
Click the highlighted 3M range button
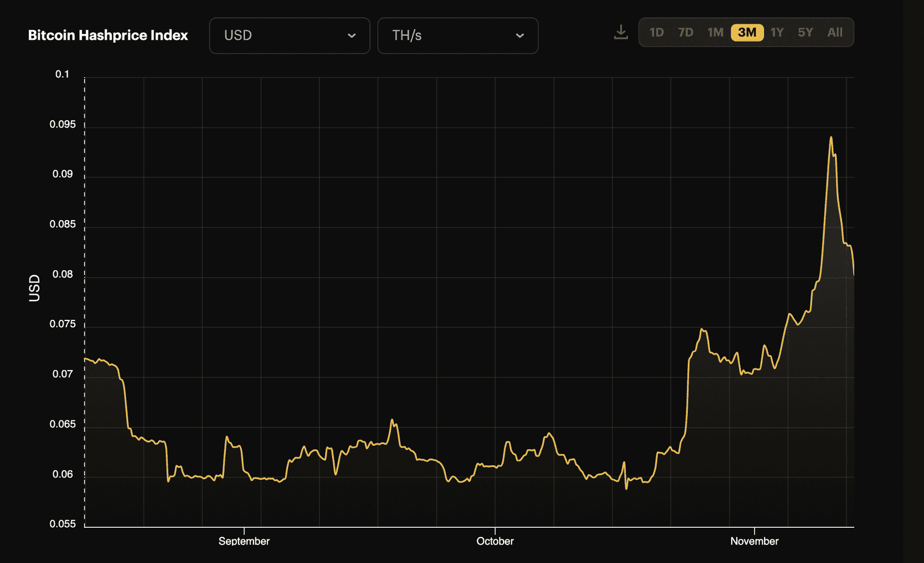pyautogui.click(x=747, y=32)
